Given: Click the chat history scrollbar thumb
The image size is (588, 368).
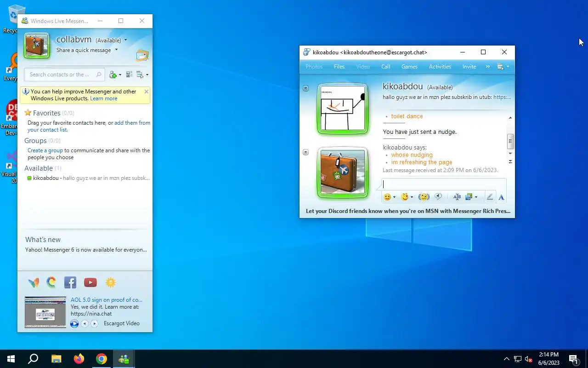Looking at the screenshot, I should (510, 141).
